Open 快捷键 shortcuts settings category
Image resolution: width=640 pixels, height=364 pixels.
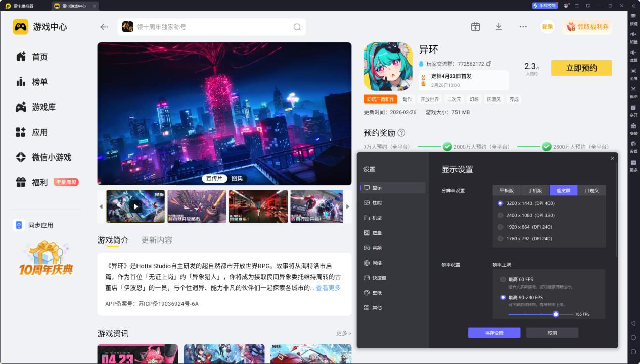393,278
